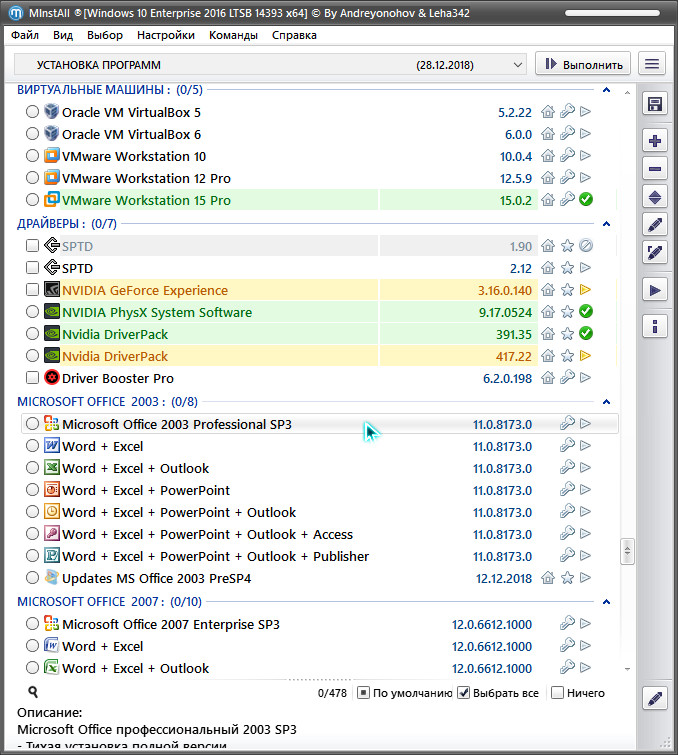Toggle the Выбрать все checkbox
The image size is (678, 755).
[x=463, y=693]
